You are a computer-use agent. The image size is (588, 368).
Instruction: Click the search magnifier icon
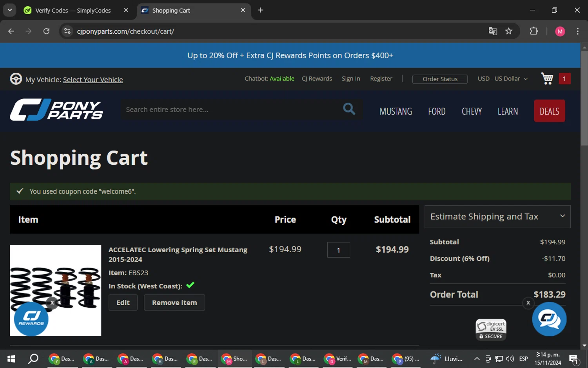tap(349, 109)
